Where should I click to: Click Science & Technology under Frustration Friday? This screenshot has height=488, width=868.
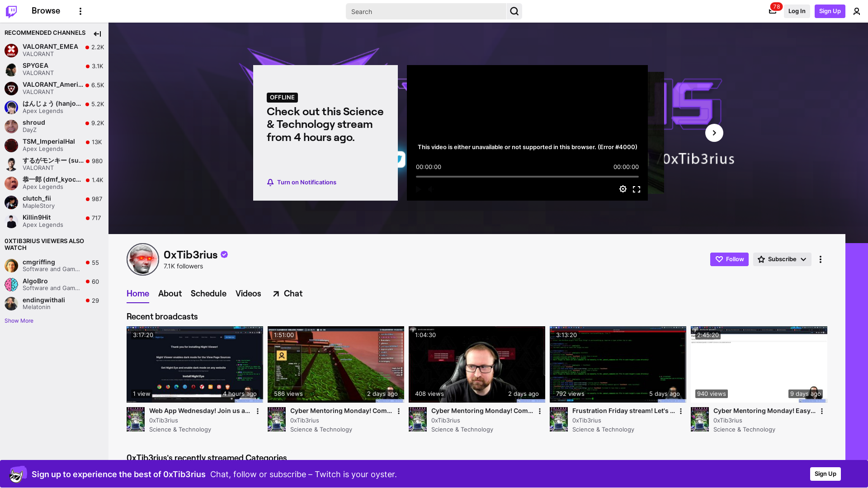pos(603,430)
